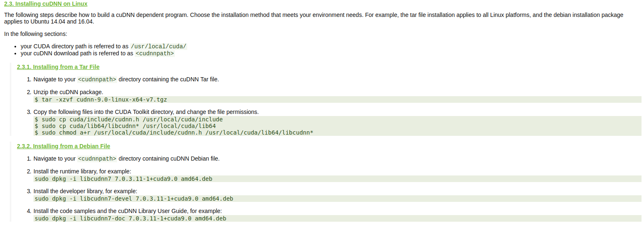644x225 pixels.
Task: Open the 2.3.1. Installing from a Tar File link
Action: pos(58,67)
